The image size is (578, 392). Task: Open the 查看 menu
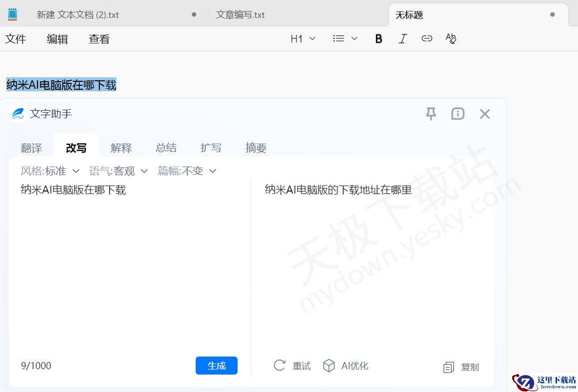click(x=99, y=39)
